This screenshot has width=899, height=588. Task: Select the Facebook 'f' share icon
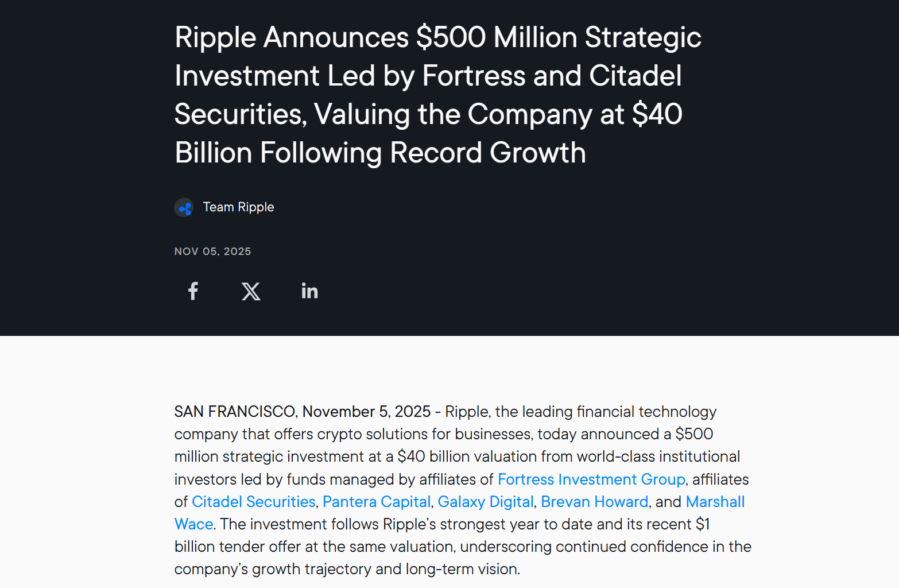click(x=193, y=291)
